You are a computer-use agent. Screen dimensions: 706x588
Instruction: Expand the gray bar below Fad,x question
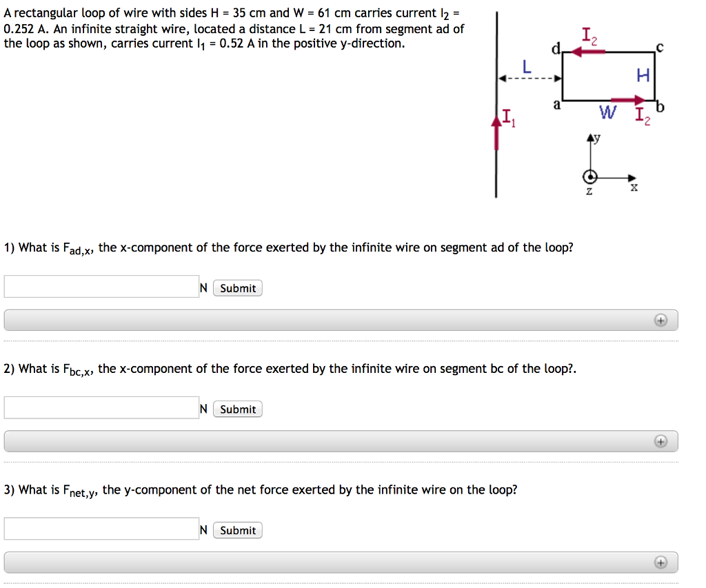(341, 320)
